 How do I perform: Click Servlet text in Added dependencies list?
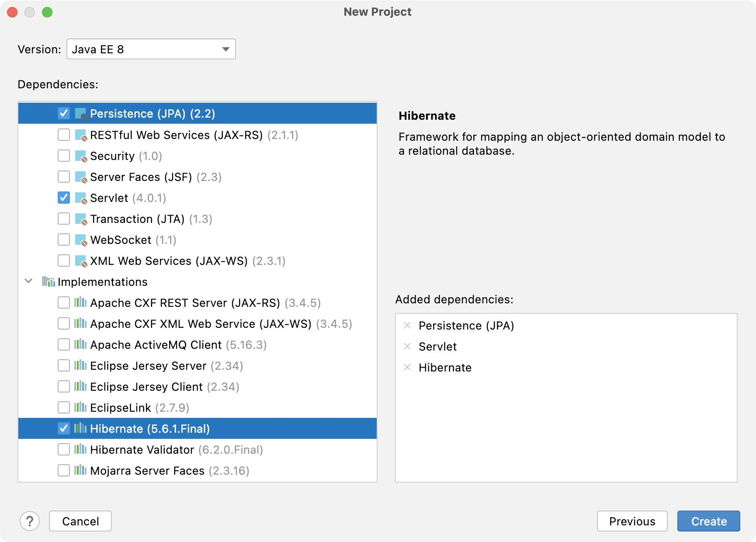(x=437, y=347)
